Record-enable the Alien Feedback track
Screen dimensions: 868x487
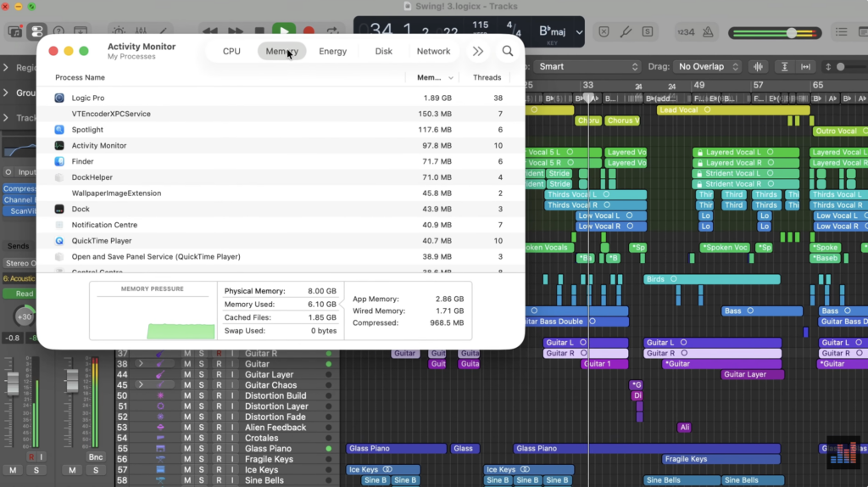219,428
